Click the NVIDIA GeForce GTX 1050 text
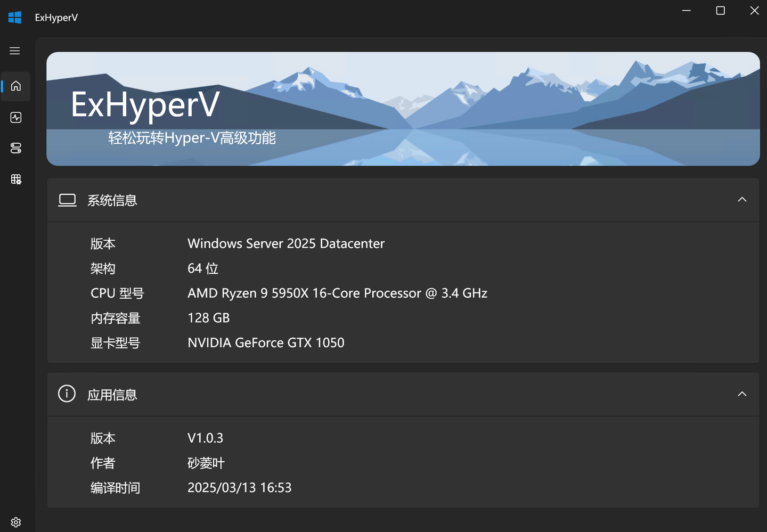The width and height of the screenshot is (767, 532). point(266,342)
